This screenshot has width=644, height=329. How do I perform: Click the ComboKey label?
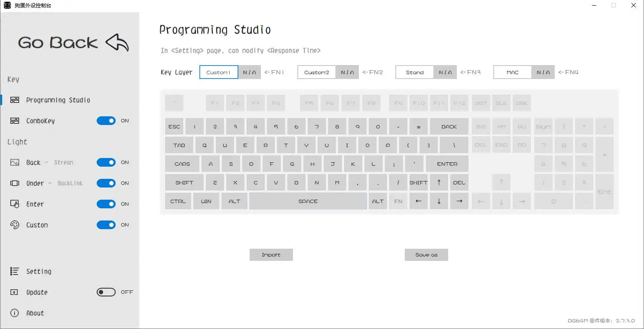pos(40,121)
